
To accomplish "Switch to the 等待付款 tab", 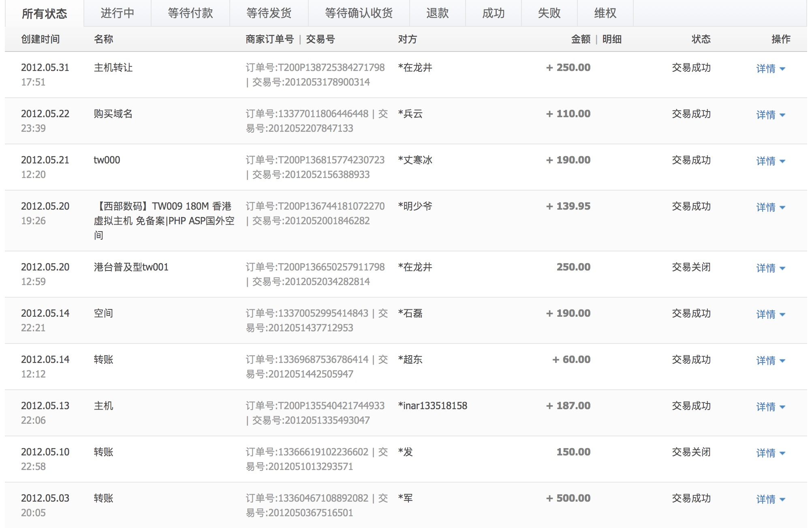I will click(190, 13).
